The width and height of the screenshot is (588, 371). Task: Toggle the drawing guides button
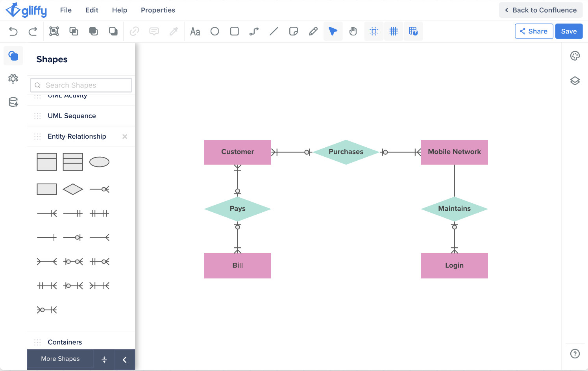pos(374,32)
